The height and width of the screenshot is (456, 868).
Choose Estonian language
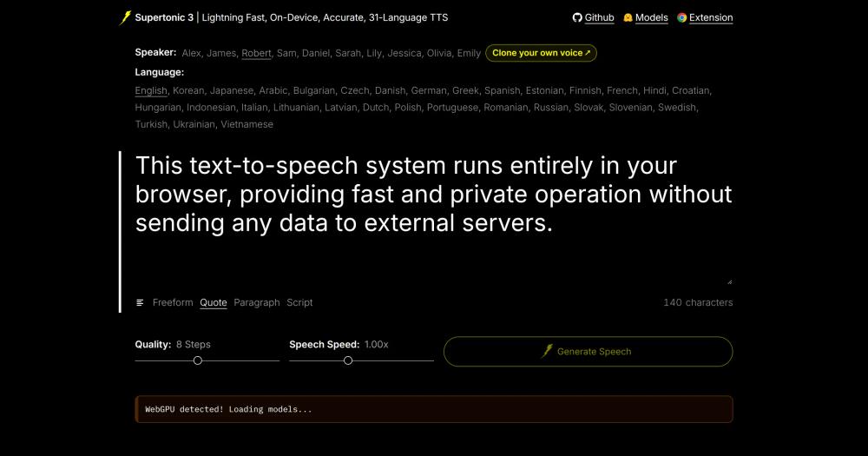point(545,90)
